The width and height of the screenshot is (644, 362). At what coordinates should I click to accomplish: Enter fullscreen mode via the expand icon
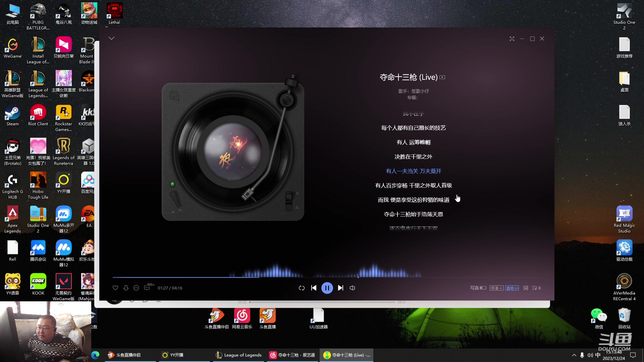point(512,39)
